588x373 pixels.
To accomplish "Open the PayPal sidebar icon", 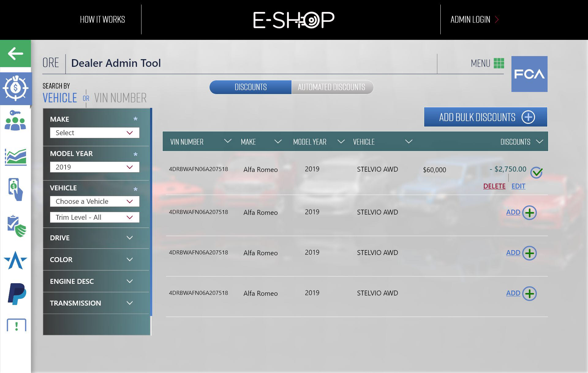I will (17, 294).
